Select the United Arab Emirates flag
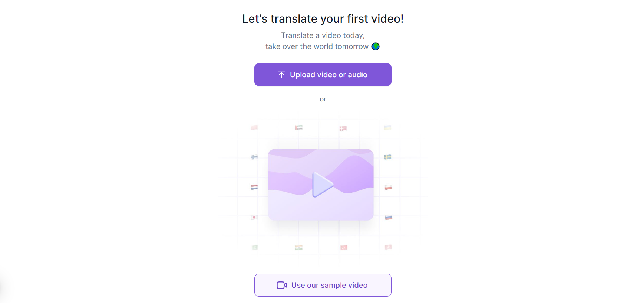 [299, 127]
